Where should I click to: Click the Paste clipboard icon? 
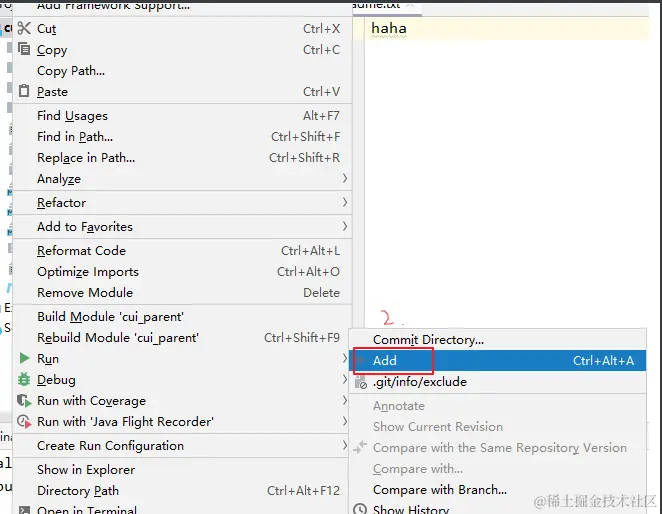(24, 91)
